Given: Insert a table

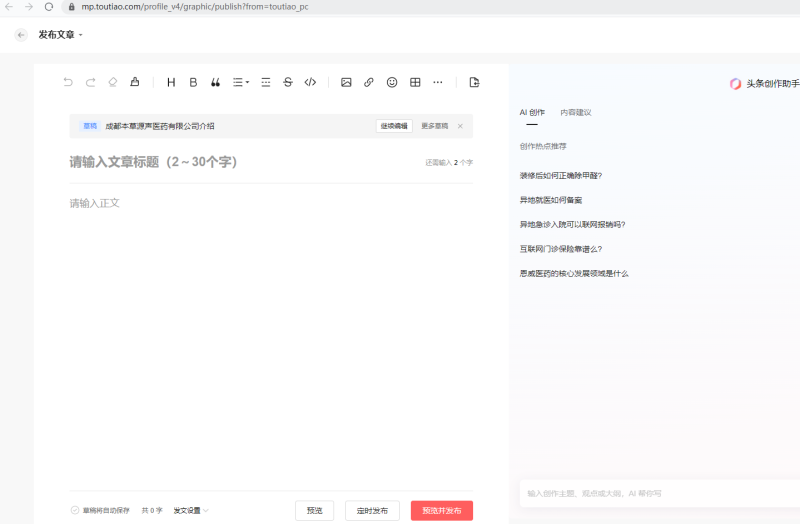Looking at the screenshot, I should (x=415, y=82).
